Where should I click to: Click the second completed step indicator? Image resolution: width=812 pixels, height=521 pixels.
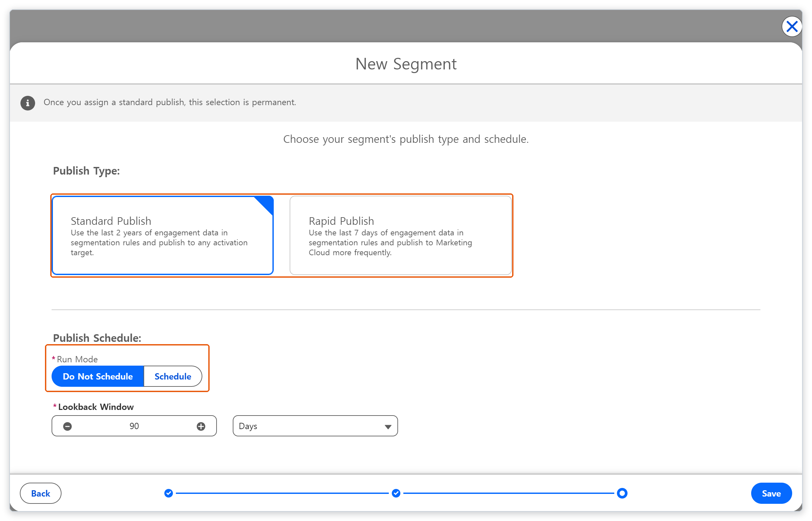[x=396, y=493]
